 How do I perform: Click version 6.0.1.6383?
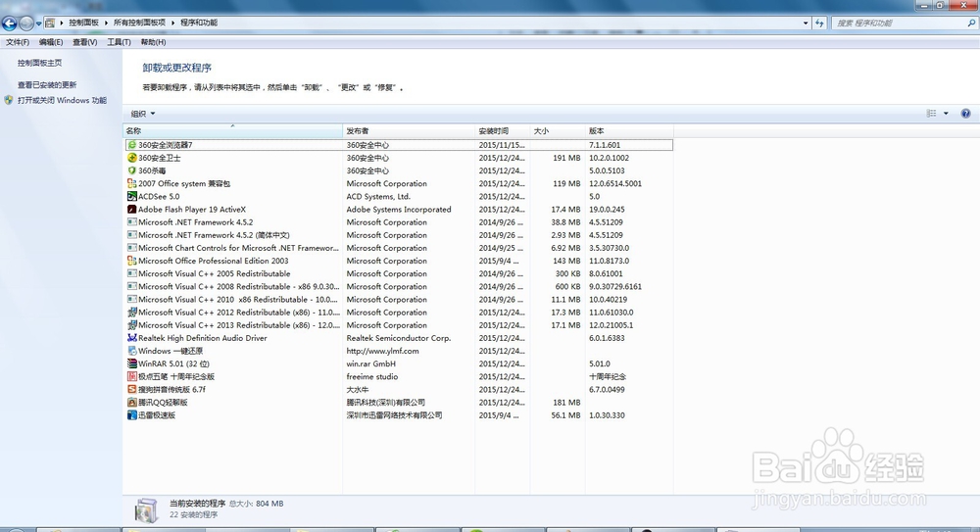coord(607,338)
